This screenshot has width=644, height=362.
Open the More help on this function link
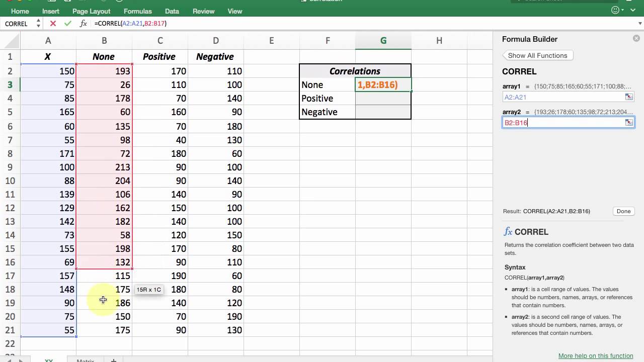[x=596, y=356]
